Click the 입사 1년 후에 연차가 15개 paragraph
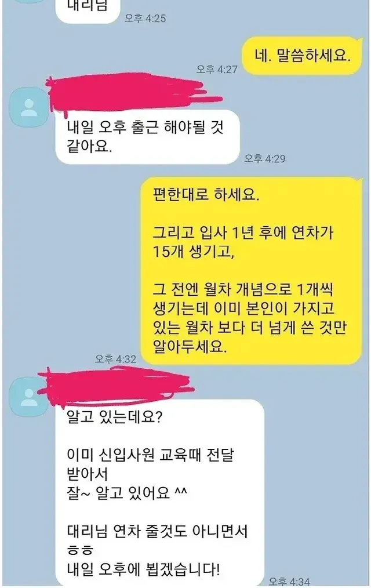The image size is (371, 588). 243,242
